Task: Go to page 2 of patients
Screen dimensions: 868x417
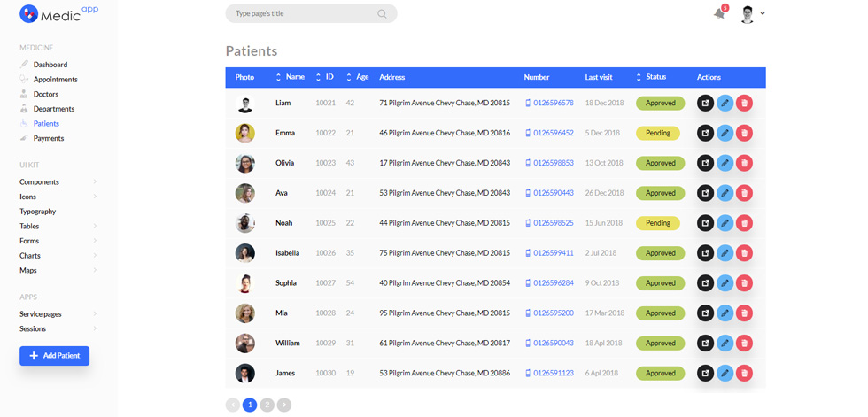Action: [267, 405]
